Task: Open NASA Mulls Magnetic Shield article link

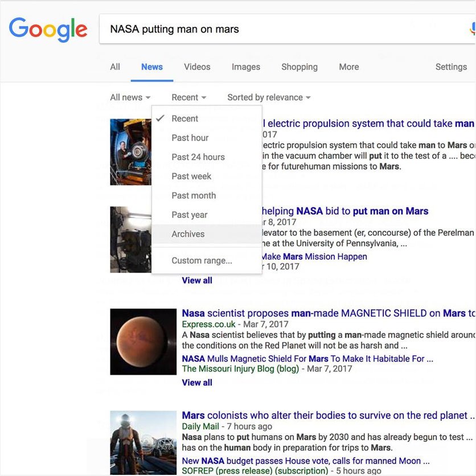Action: click(x=307, y=359)
